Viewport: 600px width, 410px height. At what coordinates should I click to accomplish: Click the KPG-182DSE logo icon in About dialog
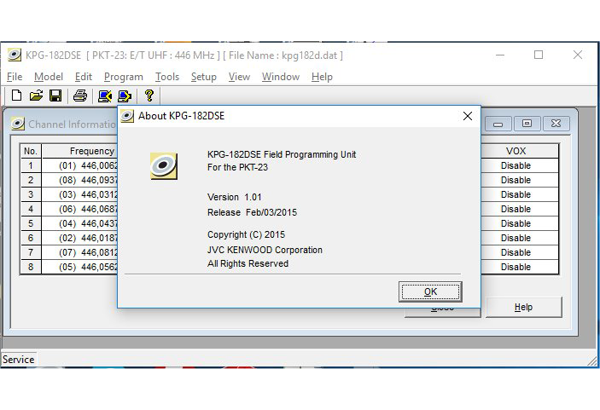(x=164, y=166)
